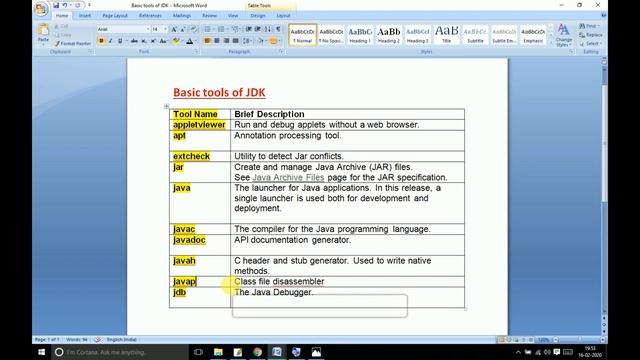Center the text
The height and width of the screenshot is (360, 640).
click(x=217, y=41)
